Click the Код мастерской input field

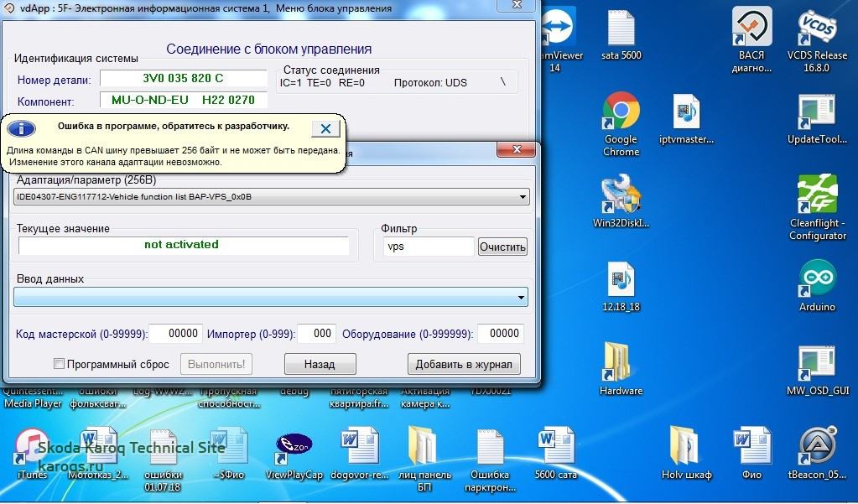[175, 333]
